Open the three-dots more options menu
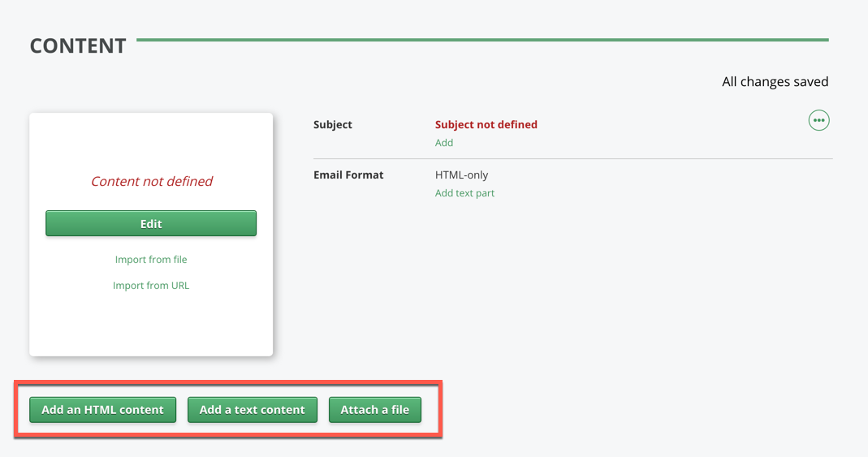This screenshot has width=868, height=457. pos(818,121)
